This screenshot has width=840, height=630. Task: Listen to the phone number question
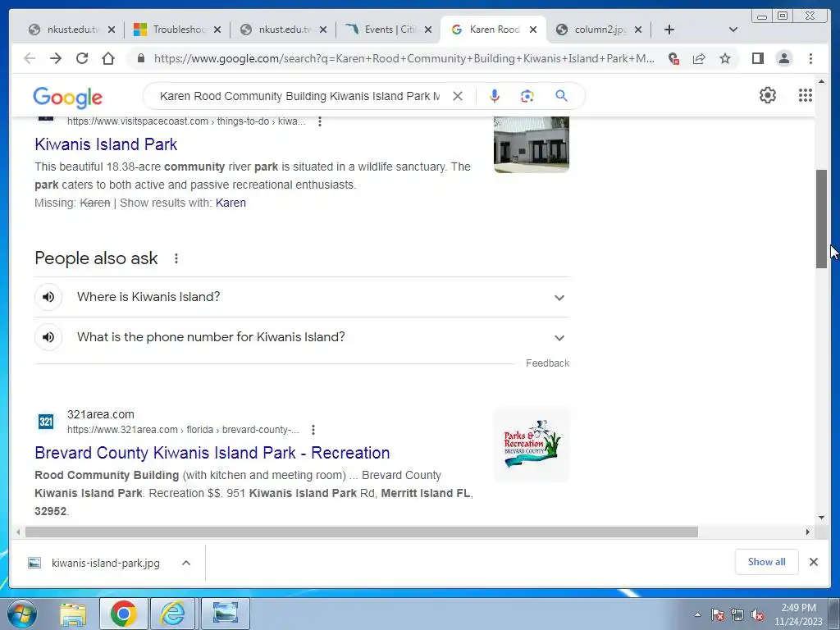[48, 337]
